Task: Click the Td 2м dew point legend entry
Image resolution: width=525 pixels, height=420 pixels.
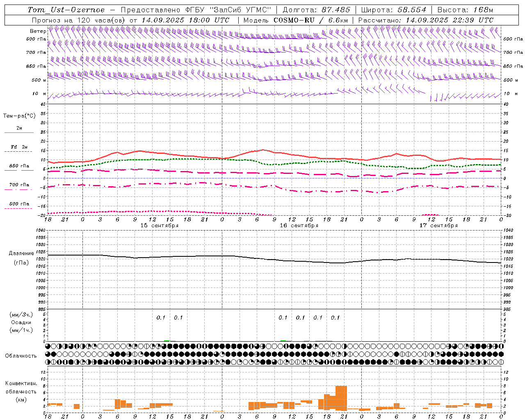Action: 19,147
